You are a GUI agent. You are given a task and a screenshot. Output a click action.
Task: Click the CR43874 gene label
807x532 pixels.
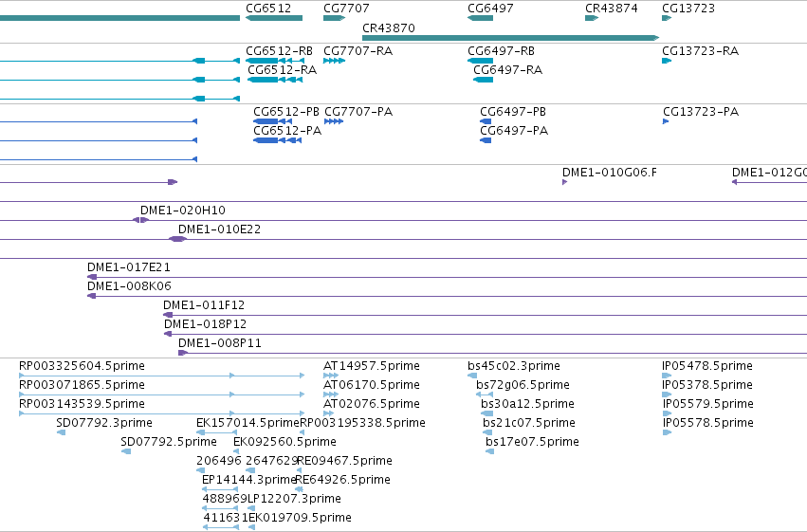tap(611, 9)
